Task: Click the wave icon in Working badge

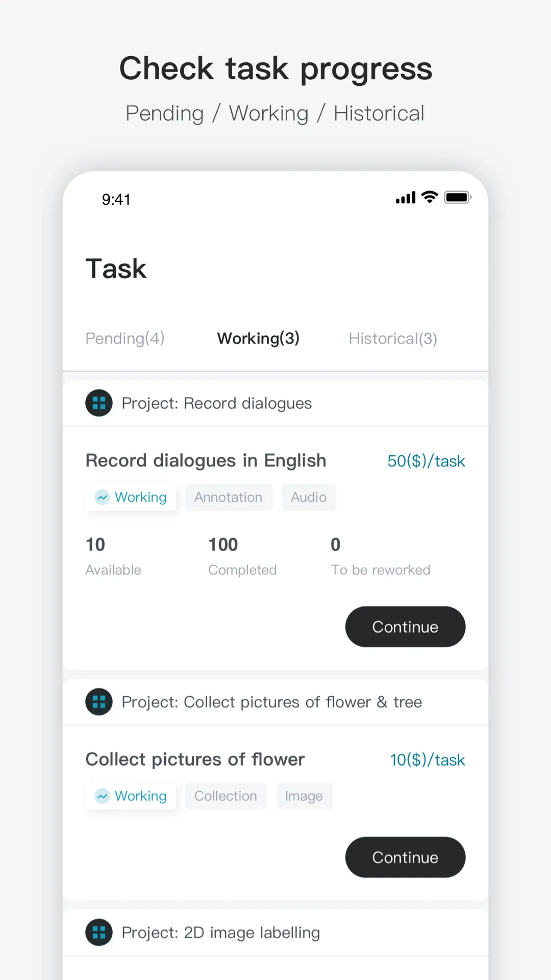Action: [x=103, y=497]
